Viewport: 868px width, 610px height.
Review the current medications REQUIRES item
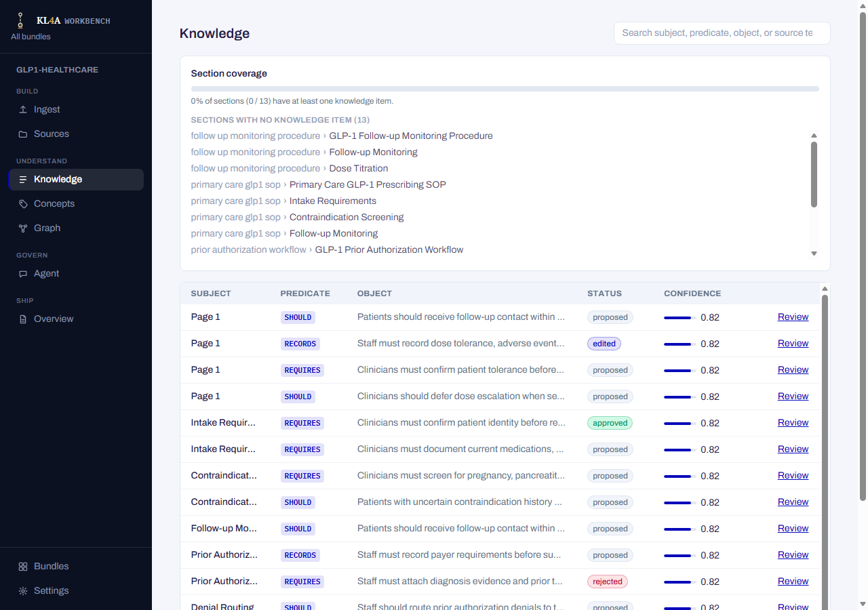pos(793,449)
